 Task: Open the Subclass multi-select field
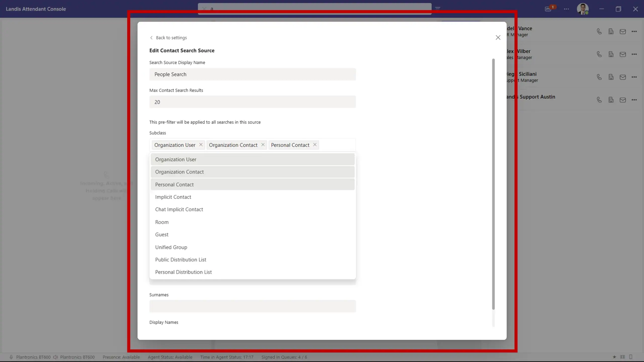point(337,145)
